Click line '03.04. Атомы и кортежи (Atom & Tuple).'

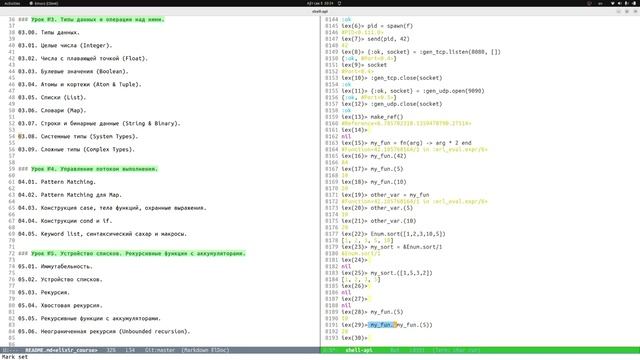pyautogui.click(x=80, y=84)
